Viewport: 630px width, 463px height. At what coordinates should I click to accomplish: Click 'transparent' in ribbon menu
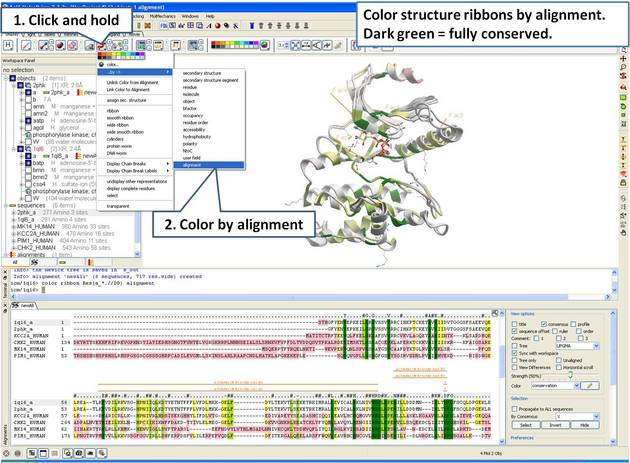point(118,206)
